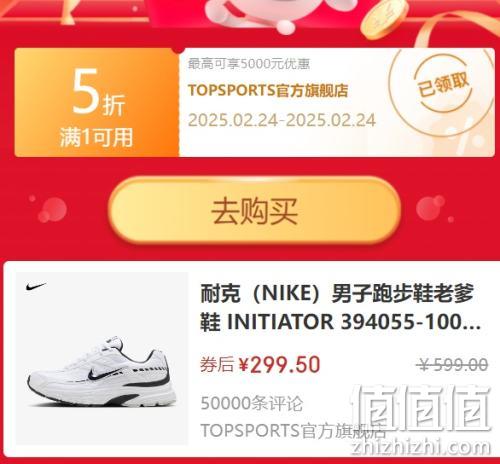Open product title 耐克 NIKE 男子跑步鞋

(340, 307)
